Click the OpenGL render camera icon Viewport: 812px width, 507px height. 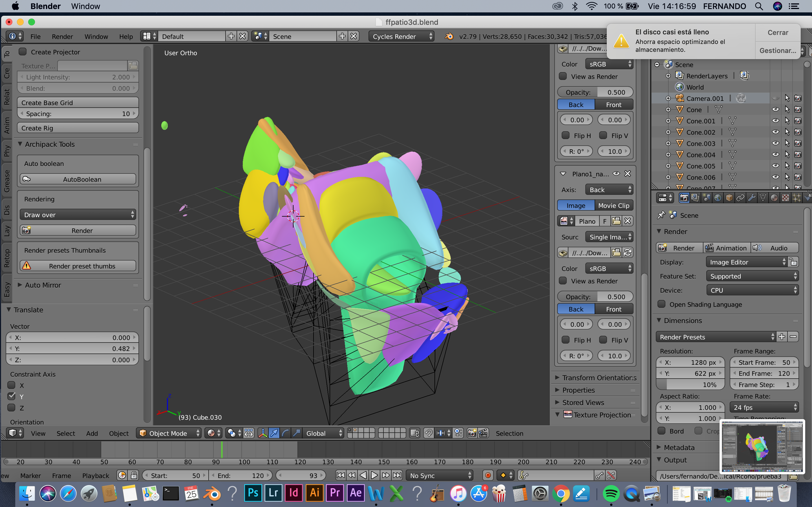(x=472, y=433)
